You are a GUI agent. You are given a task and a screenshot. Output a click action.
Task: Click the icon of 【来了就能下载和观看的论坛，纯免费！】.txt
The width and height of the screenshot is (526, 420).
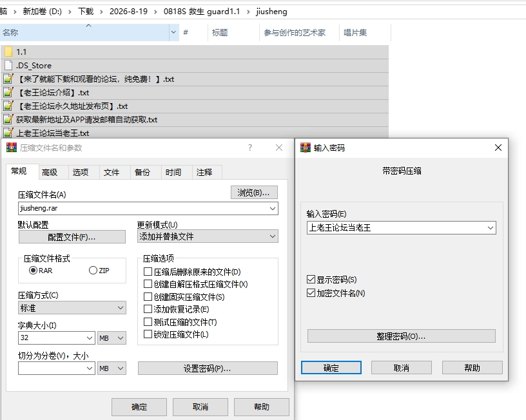[8, 79]
